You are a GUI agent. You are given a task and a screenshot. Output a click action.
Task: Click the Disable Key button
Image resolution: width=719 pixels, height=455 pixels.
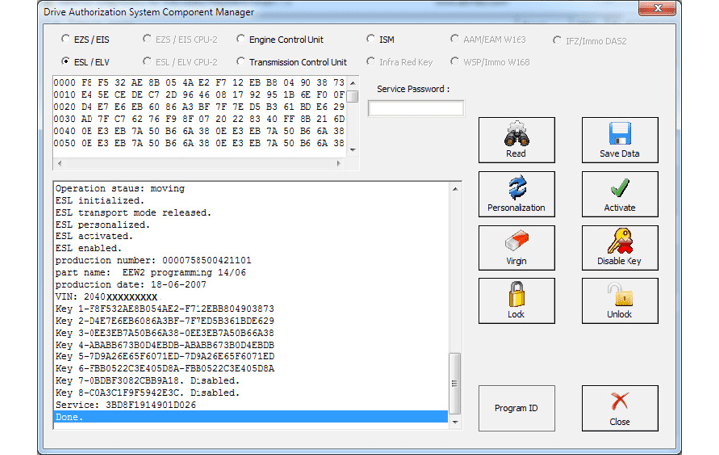click(619, 247)
